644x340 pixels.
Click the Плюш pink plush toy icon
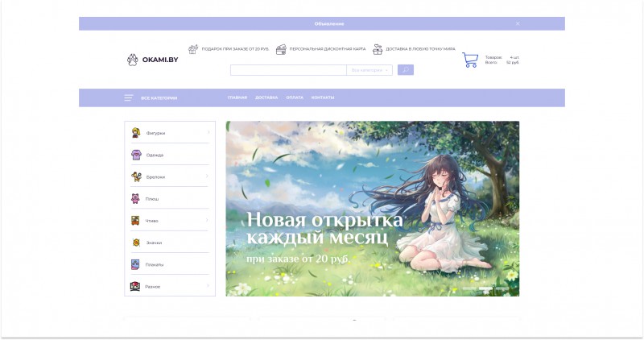(135, 198)
